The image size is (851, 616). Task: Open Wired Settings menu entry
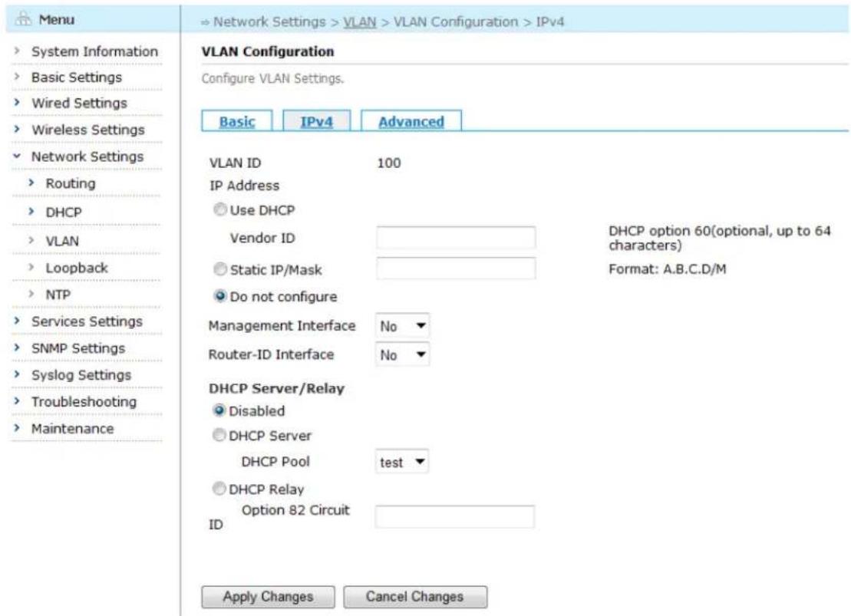pos(79,103)
